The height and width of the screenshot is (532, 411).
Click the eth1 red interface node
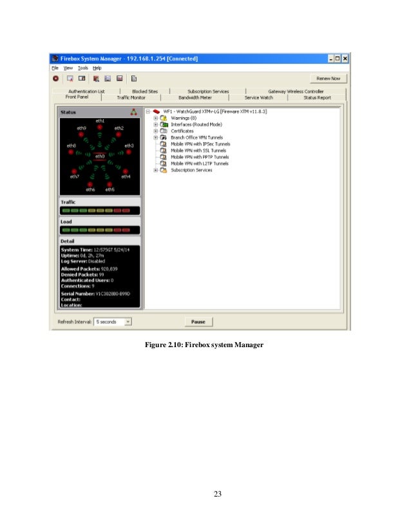click(100, 128)
